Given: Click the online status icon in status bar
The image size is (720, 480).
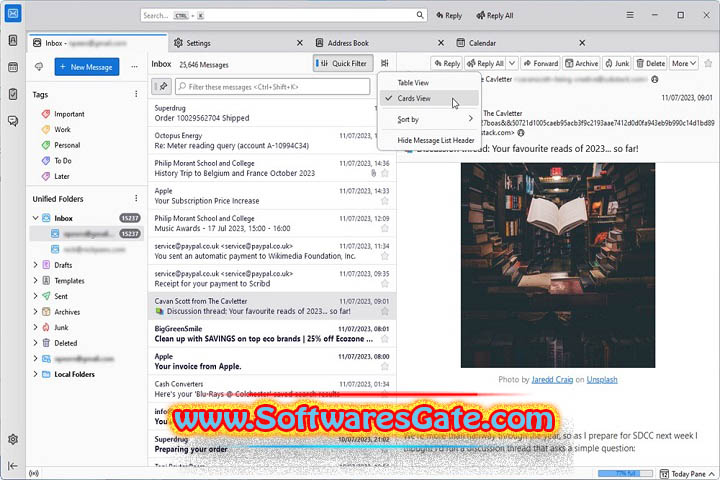Looking at the screenshot, I should (34, 474).
